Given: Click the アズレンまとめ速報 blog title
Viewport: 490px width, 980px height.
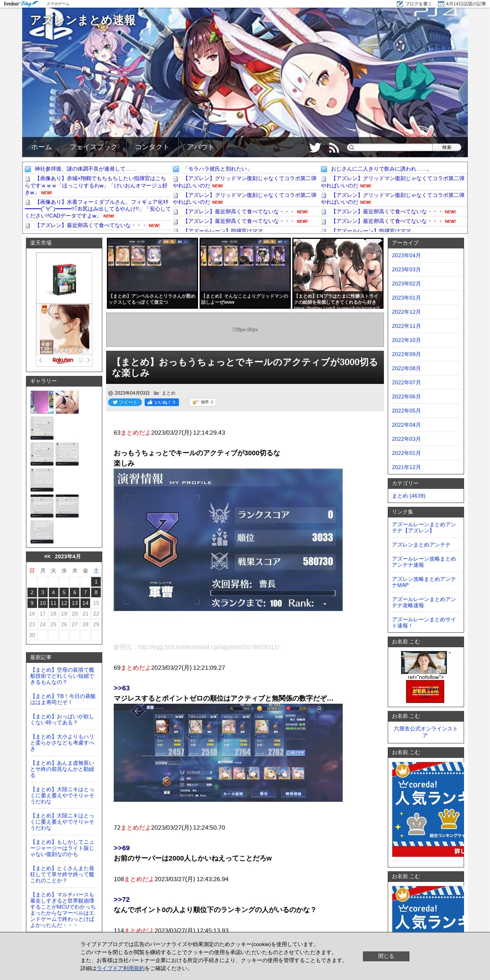Looking at the screenshot, I should tap(83, 20).
